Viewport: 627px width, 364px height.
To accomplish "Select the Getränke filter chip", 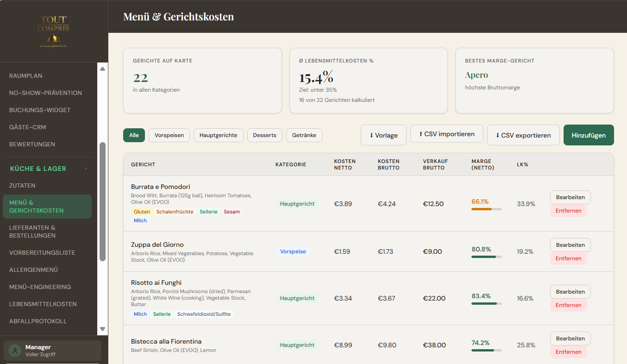I will (304, 135).
